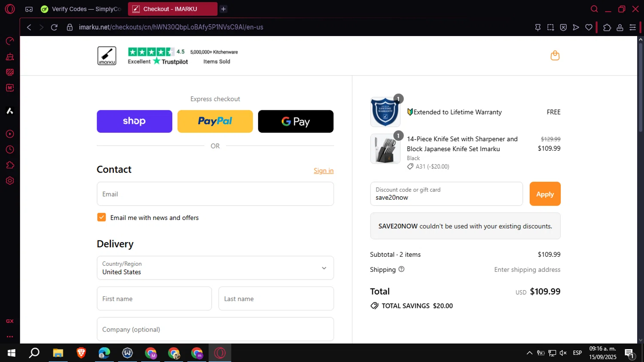Uncheck Email me with news and offers
The width and height of the screenshot is (644, 362).
[x=102, y=217]
